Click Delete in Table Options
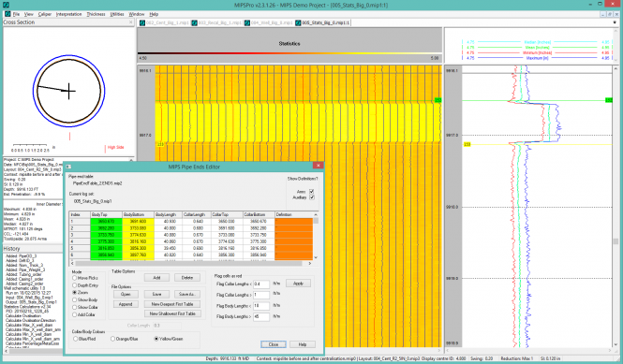Image resolution: width=623 pixels, height=364 pixels. [x=187, y=278]
